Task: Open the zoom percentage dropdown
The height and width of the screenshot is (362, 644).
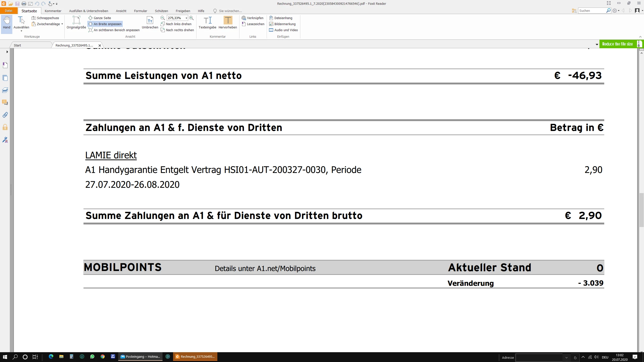Action: coord(186,18)
